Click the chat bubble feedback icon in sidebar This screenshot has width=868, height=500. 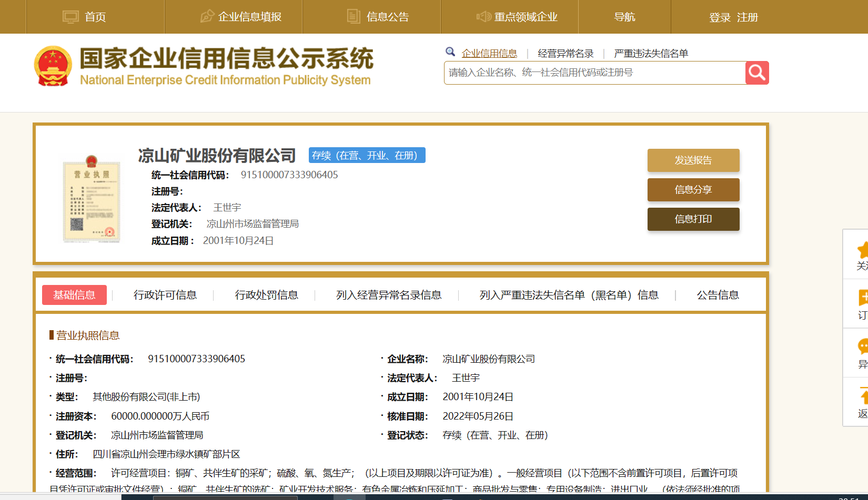pos(863,346)
